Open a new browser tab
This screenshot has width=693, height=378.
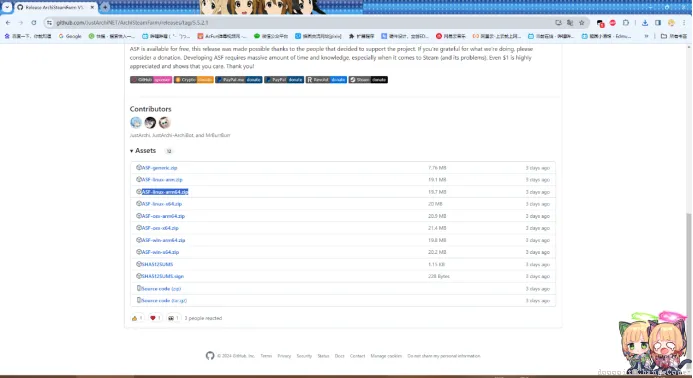(x=105, y=8)
